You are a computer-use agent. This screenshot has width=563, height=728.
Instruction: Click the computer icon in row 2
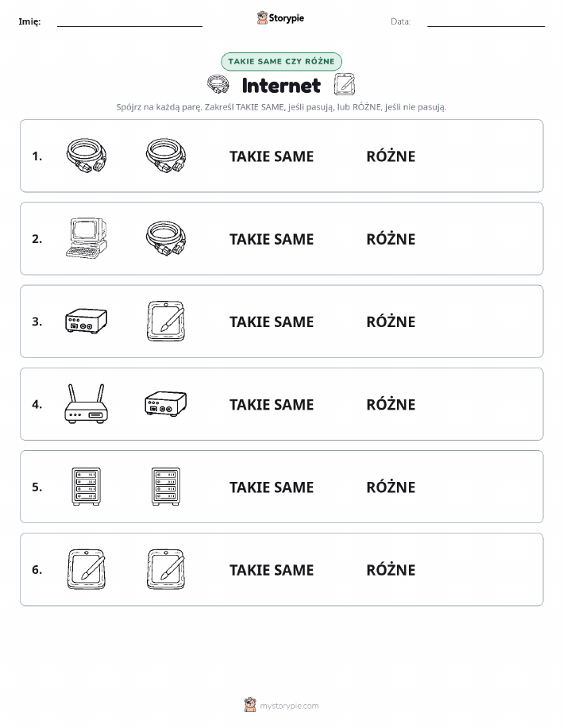click(x=87, y=238)
